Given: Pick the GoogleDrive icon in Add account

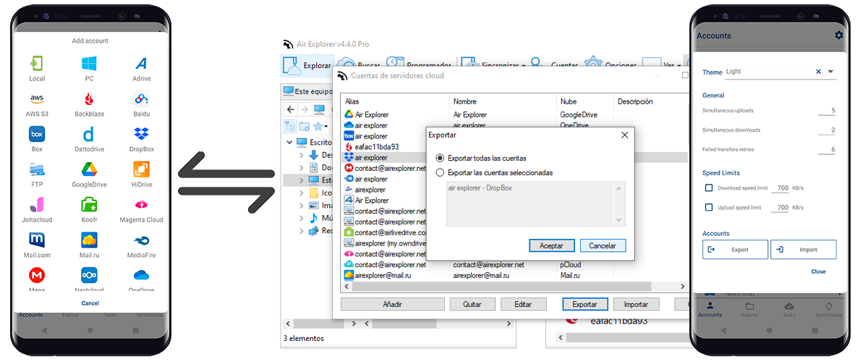Looking at the screenshot, I should [x=89, y=169].
